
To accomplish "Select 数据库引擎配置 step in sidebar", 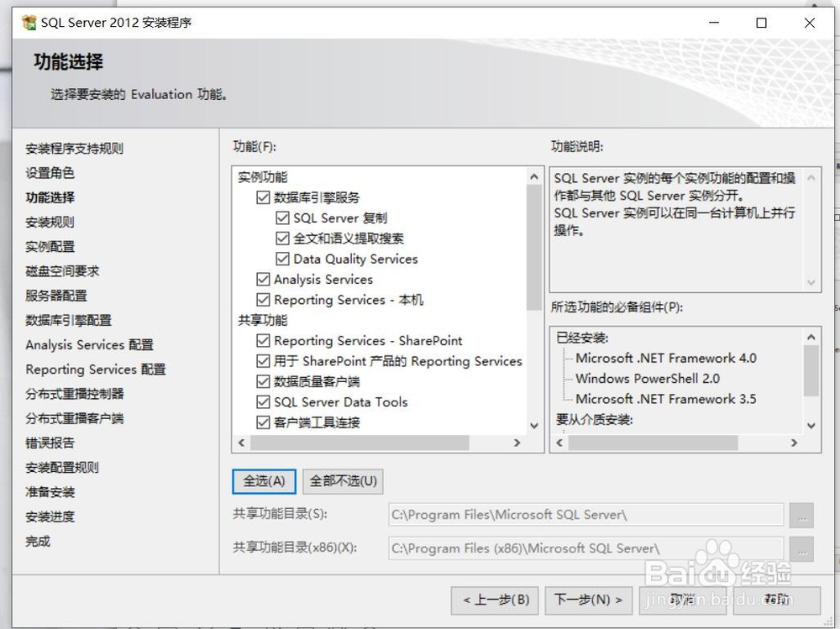I will [x=69, y=321].
